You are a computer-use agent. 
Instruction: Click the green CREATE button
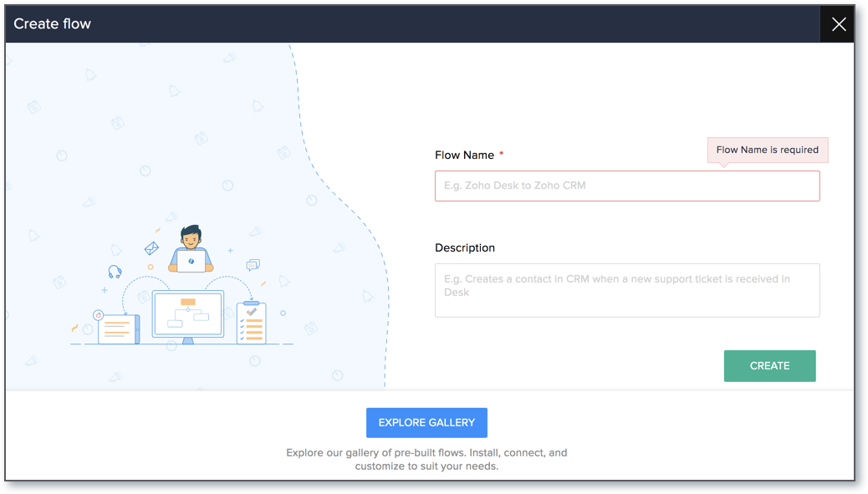coord(769,365)
